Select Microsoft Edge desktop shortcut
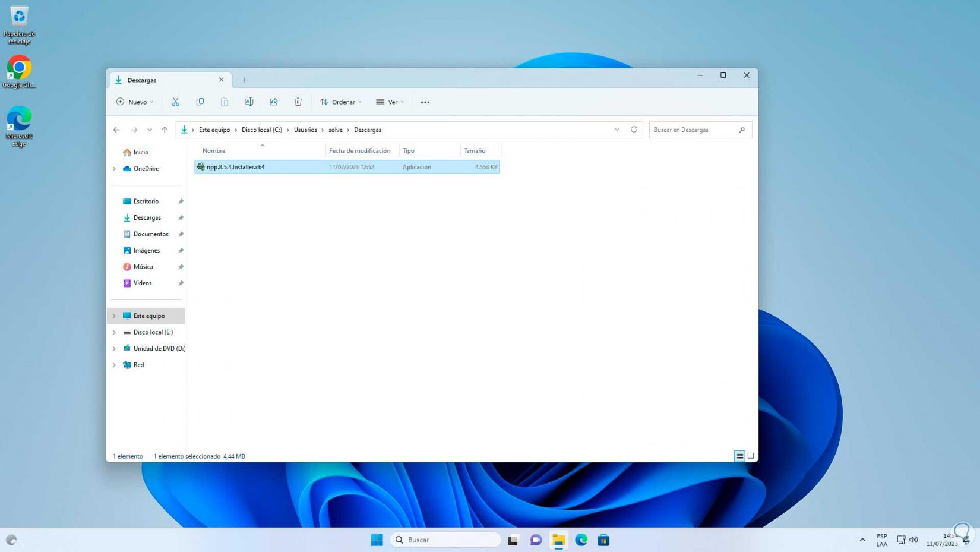This screenshot has width=980, height=552. click(19, 127)
